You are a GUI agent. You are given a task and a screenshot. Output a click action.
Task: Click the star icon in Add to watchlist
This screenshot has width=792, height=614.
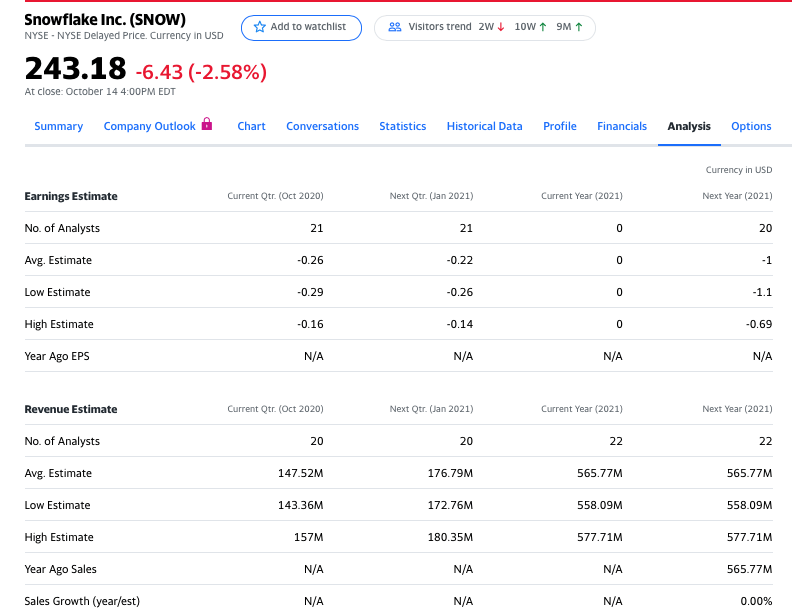tap(260, 27)
